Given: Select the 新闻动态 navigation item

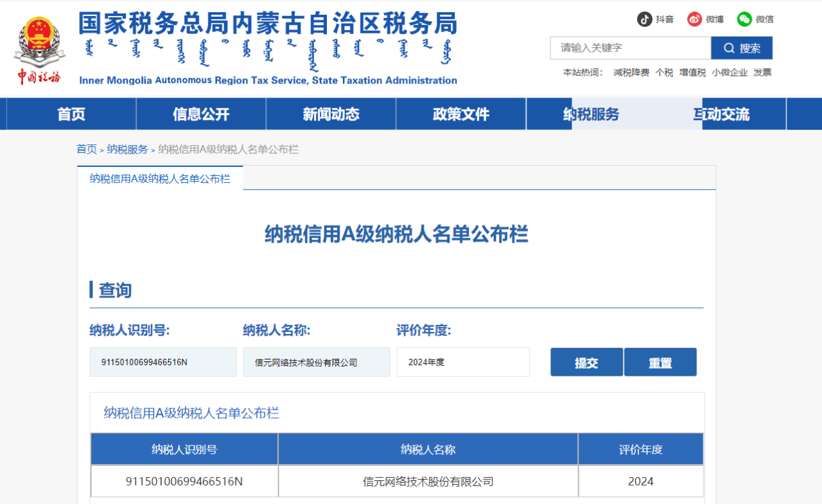Looking at the screenshot, I should [330, 114].
